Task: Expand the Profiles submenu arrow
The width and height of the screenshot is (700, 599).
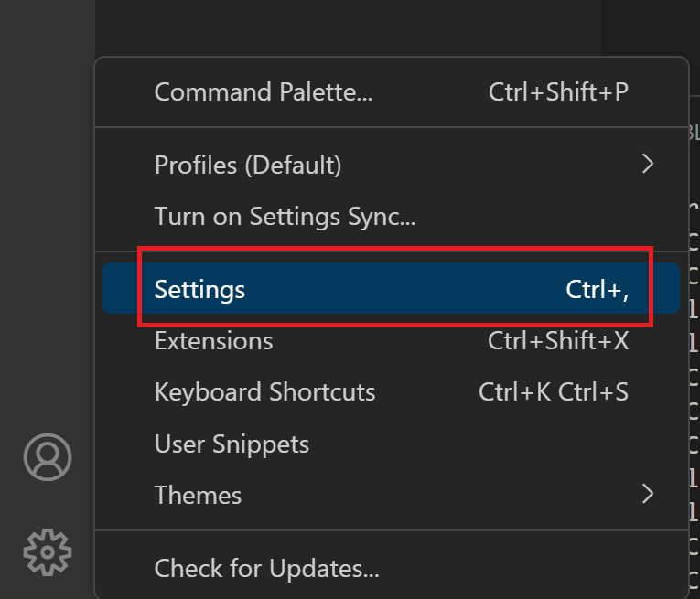Action: pyautogui.click(x=648, y=165)
